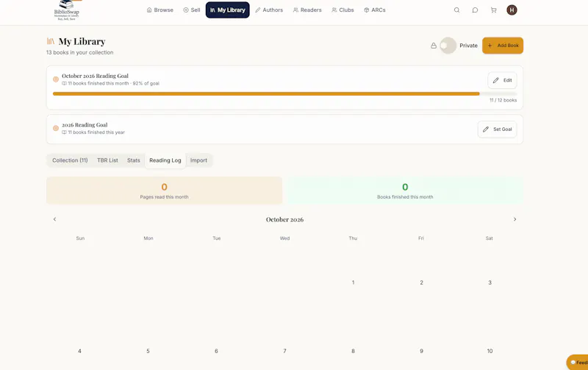Image resolution: width=588 pixels, height=370 pixels.
Task: Open the ARCs page
Action: pyautogui.click(x=375, y=10)
